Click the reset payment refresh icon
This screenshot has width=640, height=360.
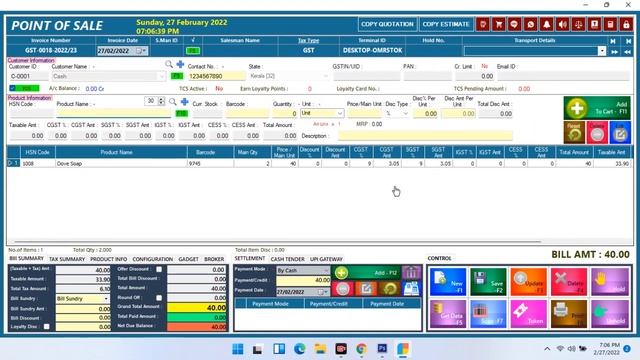tap(389, 289)
